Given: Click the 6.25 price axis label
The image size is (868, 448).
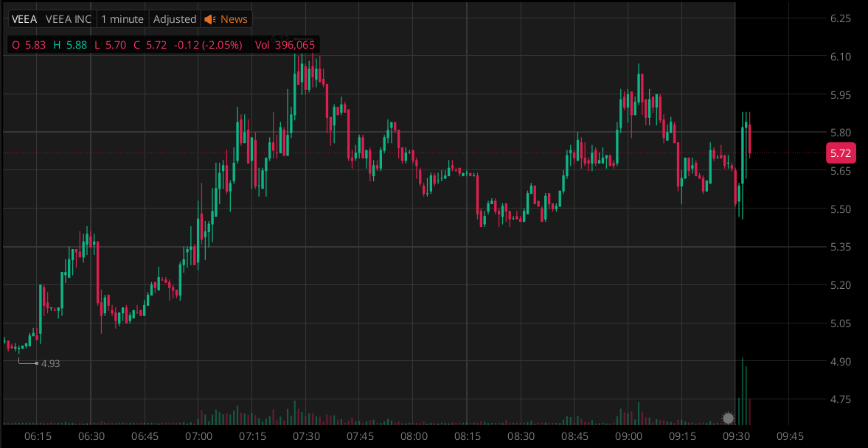Looking at the screenshot, I should pyautogui.click(x=840, y=19).
